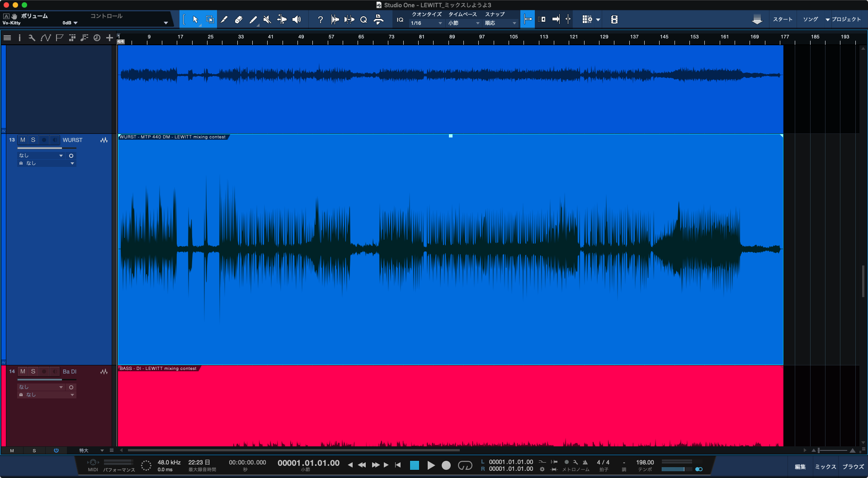The width and height of the screenshot is (868, 478).
Task: Open the video player filmstrip icon
Action: [x=614, y=19]
